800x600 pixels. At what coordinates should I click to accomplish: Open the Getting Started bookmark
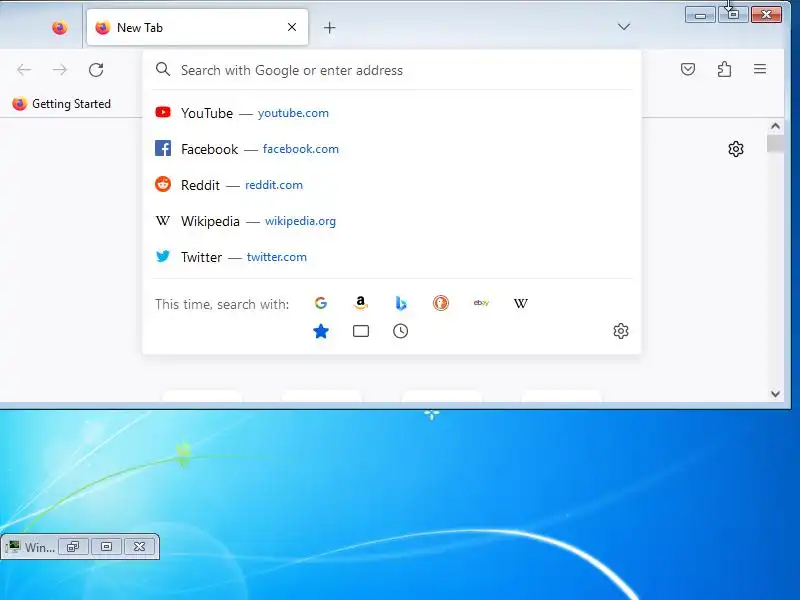click(x=62, y=104)
